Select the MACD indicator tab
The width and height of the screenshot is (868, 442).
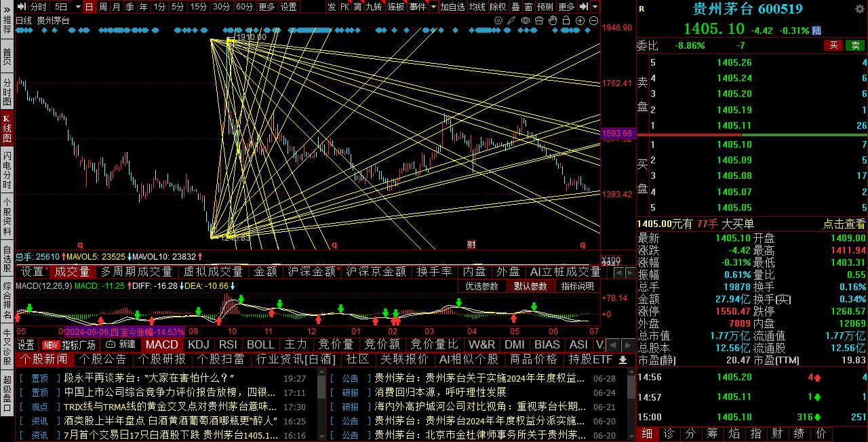click(x=162, y=344)
